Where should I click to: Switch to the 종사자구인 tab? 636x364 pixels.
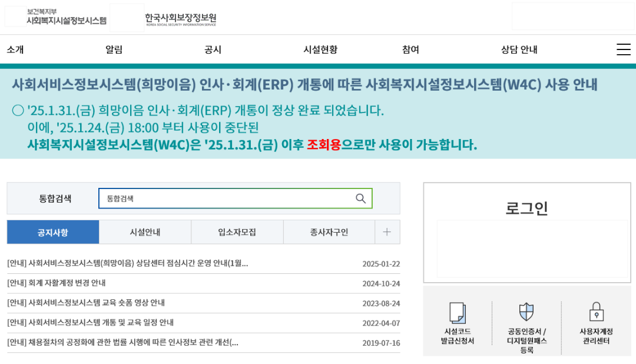[x=329, y=231]
